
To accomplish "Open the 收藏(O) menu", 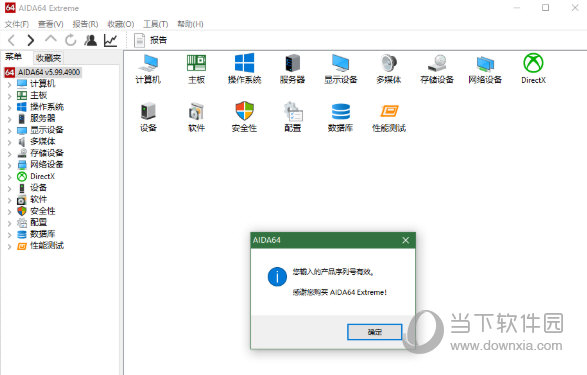I will tap(121, 24).
